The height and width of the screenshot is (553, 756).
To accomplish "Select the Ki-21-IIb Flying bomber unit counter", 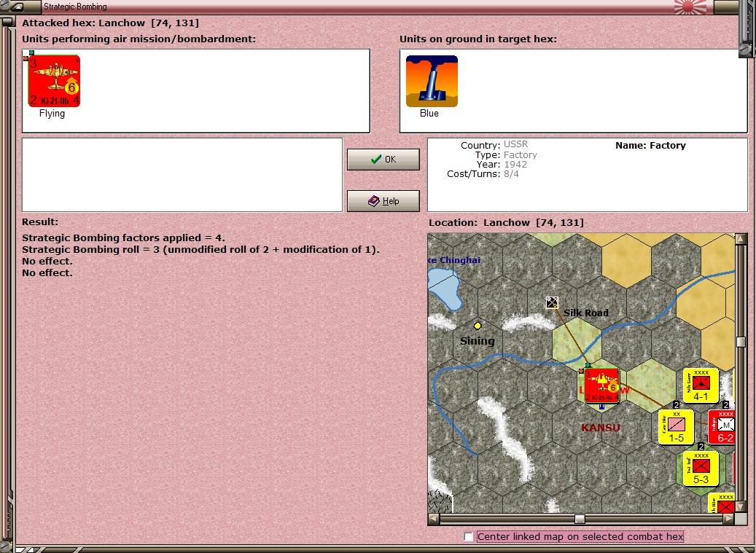I will pos(54,80).
